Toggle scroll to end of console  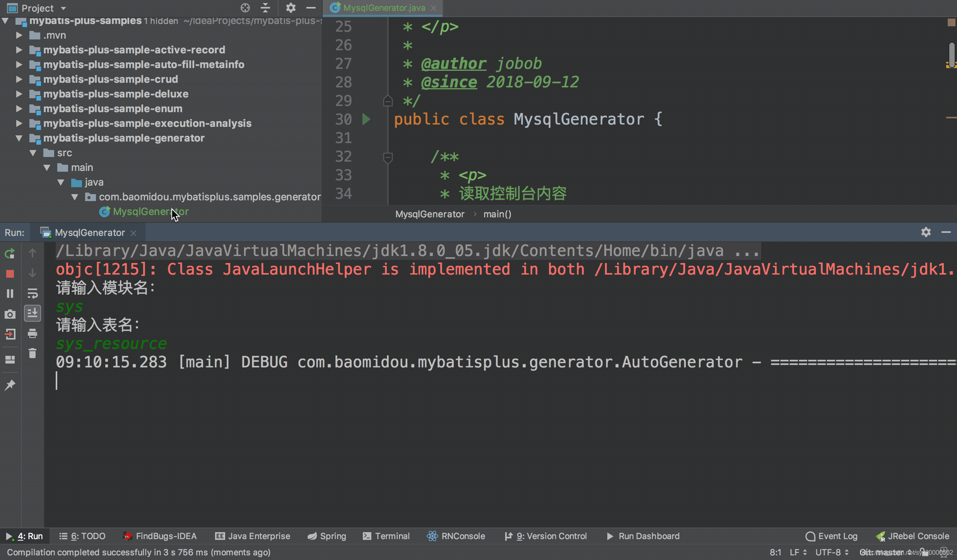tap(32, 313)
